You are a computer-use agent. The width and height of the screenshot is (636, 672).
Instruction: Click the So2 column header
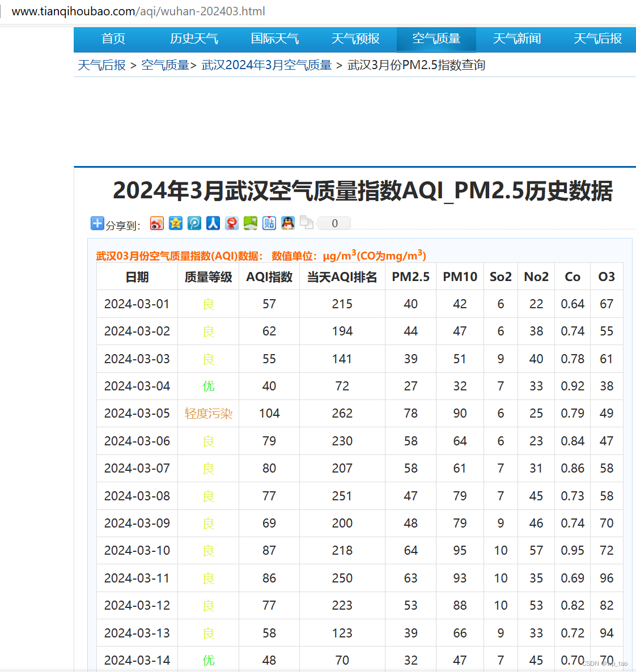[501, 277]
